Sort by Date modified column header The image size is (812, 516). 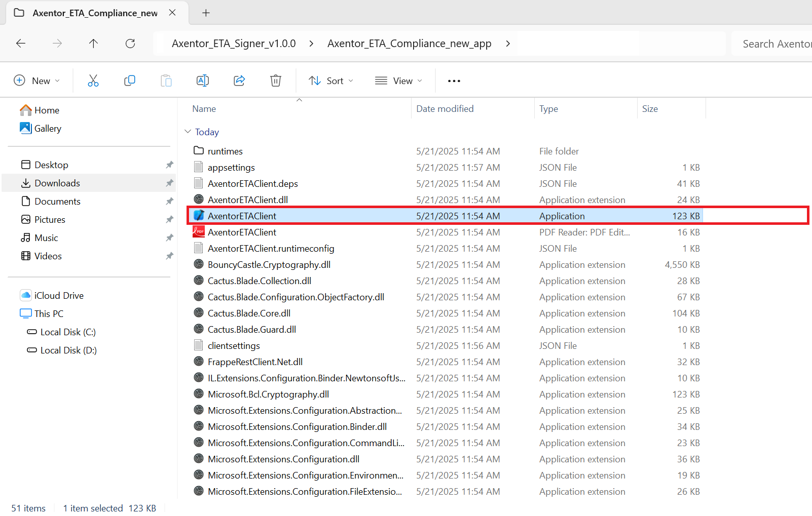(x=445, y=108)
